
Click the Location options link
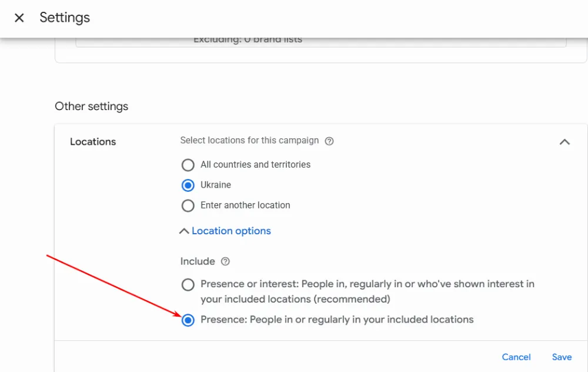tap(231, 231)
